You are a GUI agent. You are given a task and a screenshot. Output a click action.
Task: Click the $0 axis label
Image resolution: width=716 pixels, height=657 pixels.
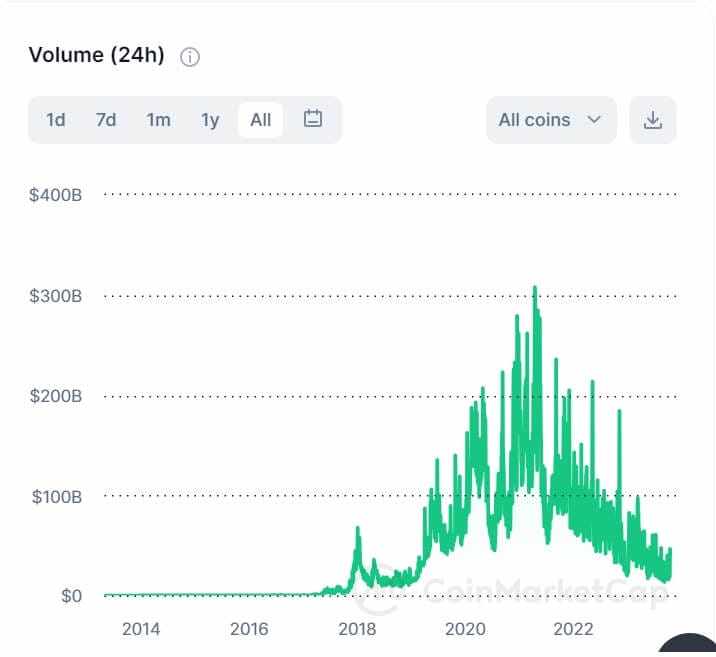coord(72,596)
